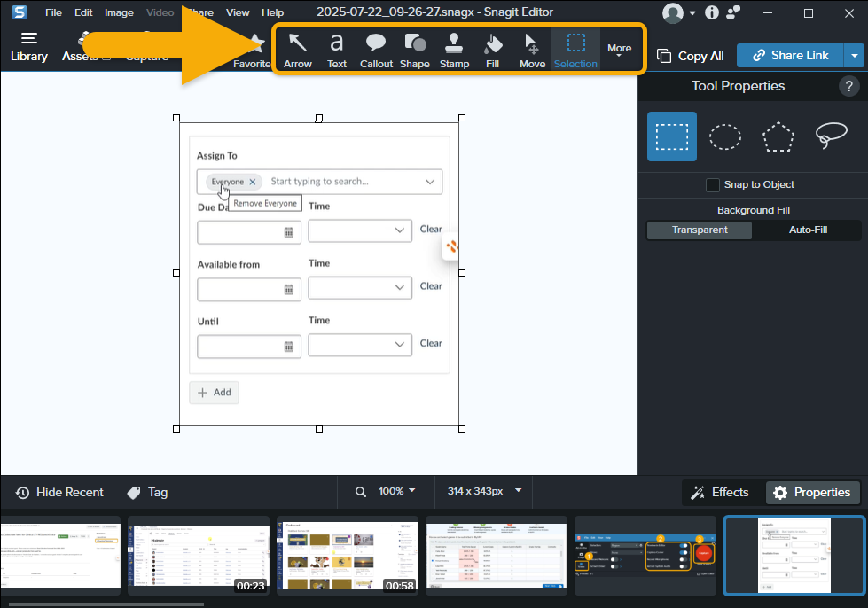Open the recent thumbnail with the red Capture button
Image resolution: width=868 pixels, height=608 pixels.
[x=645, y=556]
